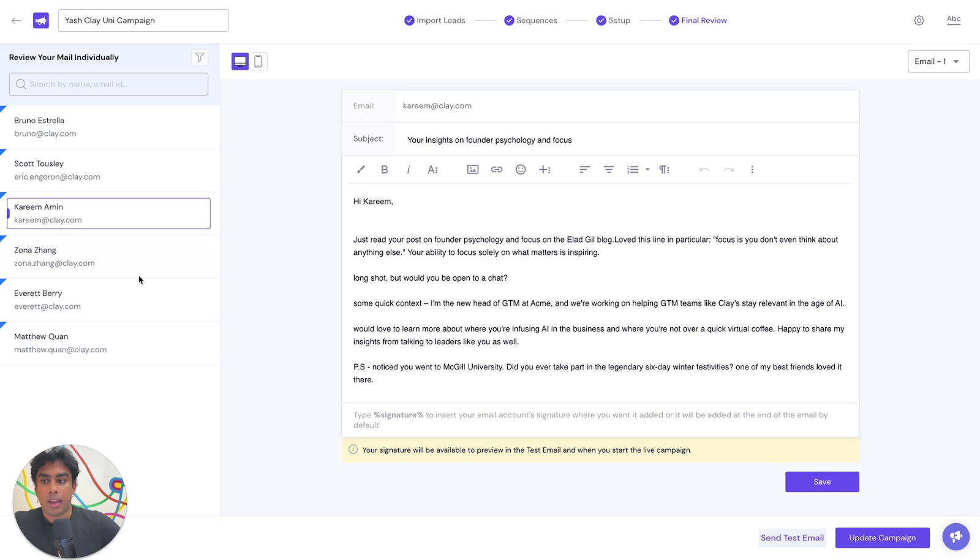
Task: Switch to mobile preview mode
Action: point(258,61)
